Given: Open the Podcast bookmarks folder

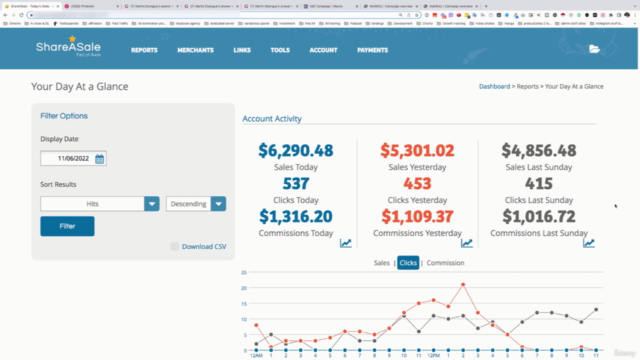Looking at the screenshot, I should coord(353,24).
